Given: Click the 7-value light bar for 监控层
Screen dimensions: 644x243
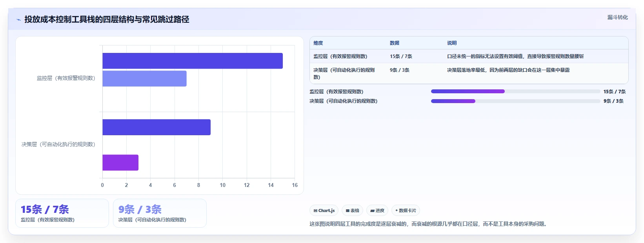Looking at the screenshot, I should [144, 78].
